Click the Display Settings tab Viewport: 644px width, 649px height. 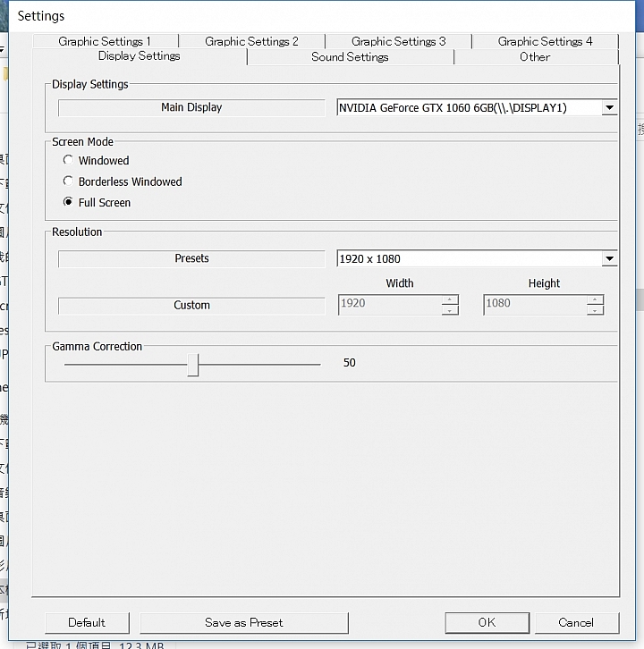click(x=140, y=56)
